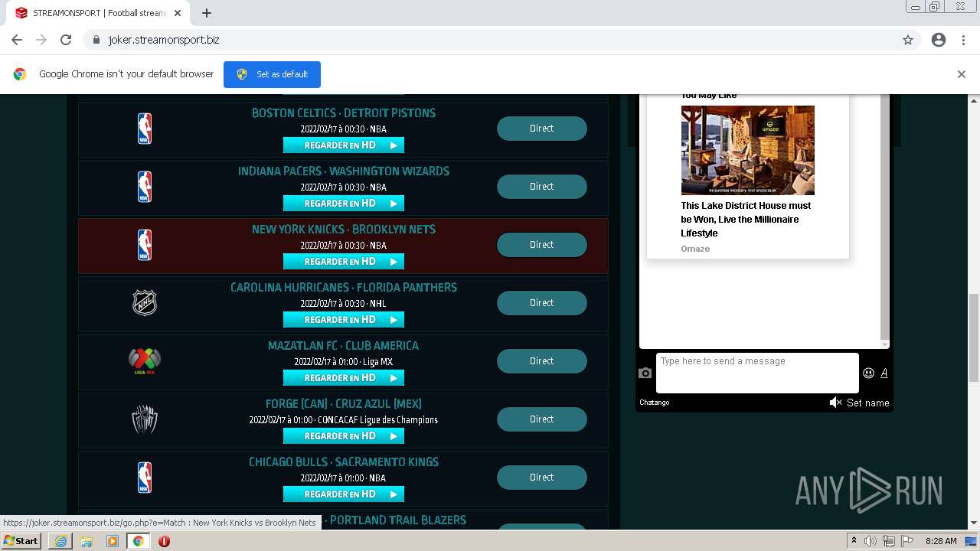Click Regarder en HD for Forge Cruz Azul
Screen dimensions: 980x551
point(344,436)
